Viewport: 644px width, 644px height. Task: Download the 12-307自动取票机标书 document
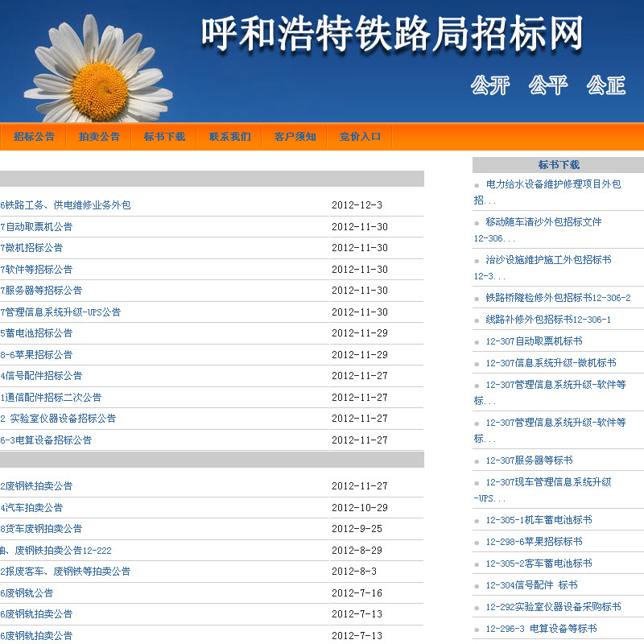coord(533,341)
